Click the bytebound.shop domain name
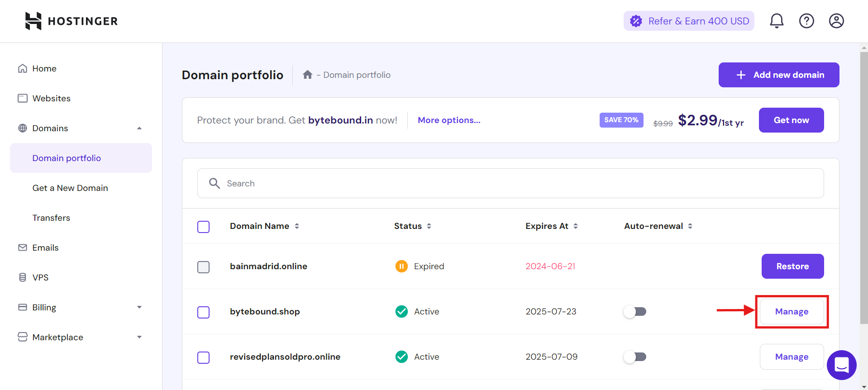Viewport: 868px width, 390px height. [x=265, y=311]
